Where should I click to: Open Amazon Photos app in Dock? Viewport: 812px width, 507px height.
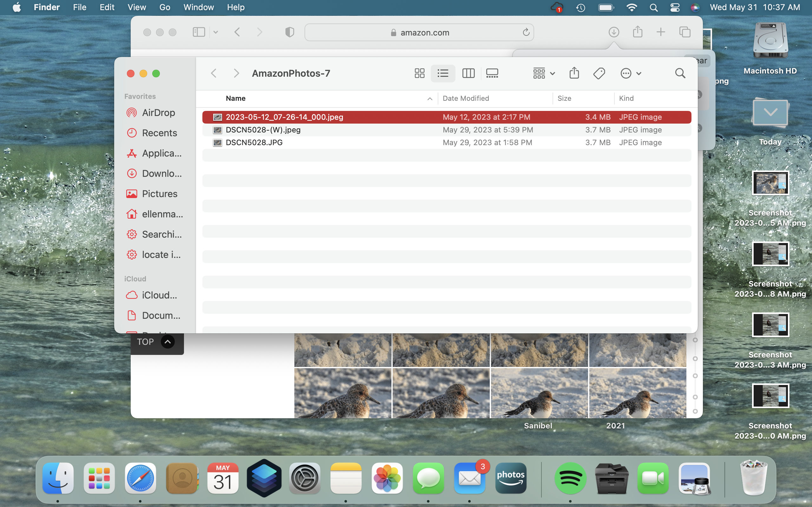pos(511,478)
